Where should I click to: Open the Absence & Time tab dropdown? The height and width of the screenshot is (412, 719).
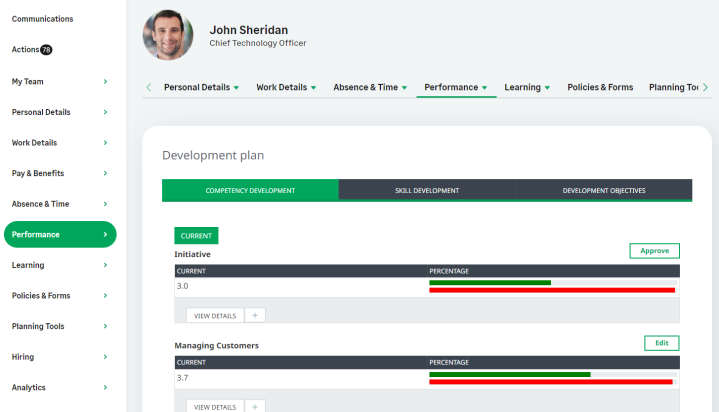[404, 88]
